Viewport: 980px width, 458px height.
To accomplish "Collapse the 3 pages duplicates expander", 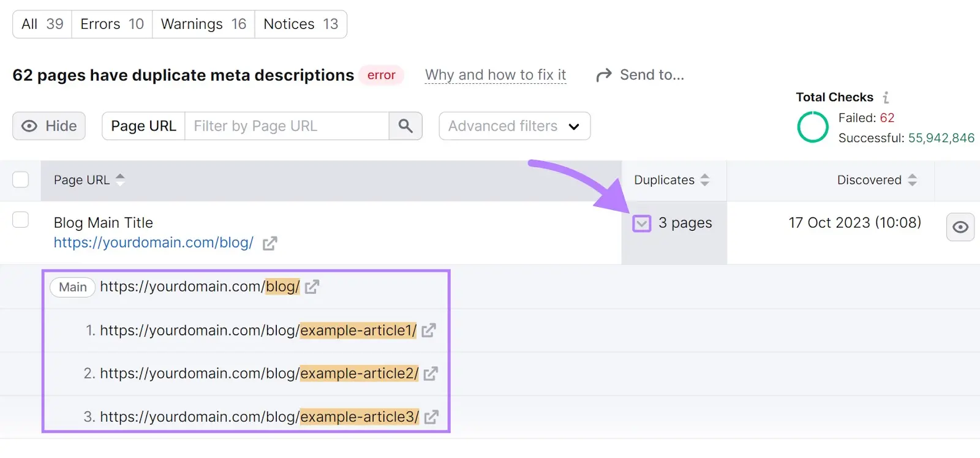I will [x=641, y=223].
